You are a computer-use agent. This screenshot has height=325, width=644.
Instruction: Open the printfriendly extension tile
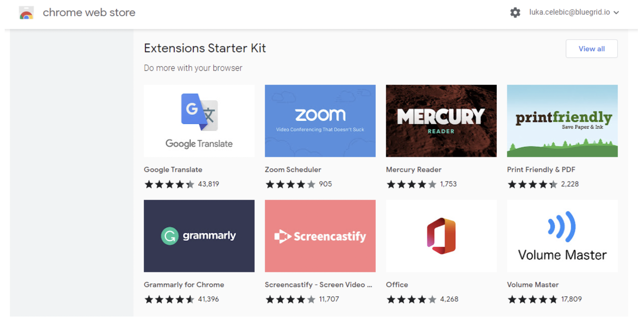pos(562,121)
